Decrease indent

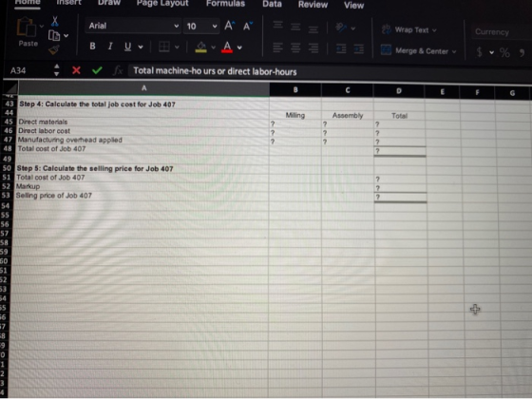coord(341,48)
